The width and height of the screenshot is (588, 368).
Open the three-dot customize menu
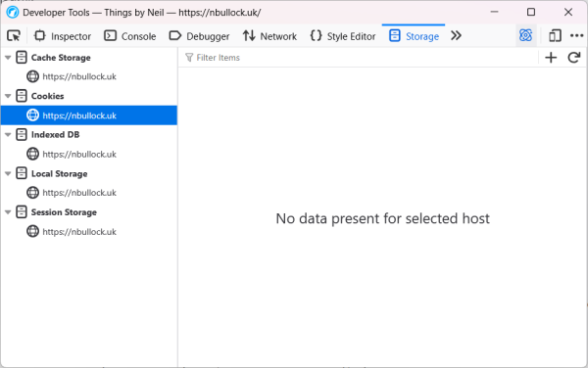[x=576, y=36]
